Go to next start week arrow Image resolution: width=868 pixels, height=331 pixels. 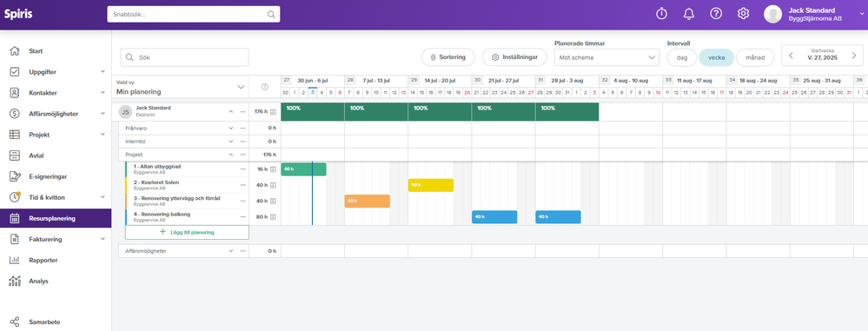pyautogui.click(x=854, y=56)
